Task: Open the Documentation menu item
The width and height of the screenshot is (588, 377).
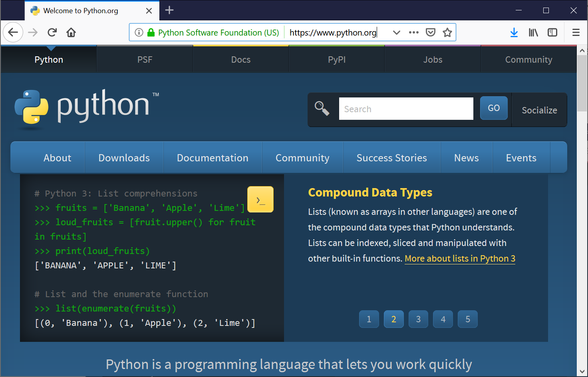Action: tap(213, 158)
